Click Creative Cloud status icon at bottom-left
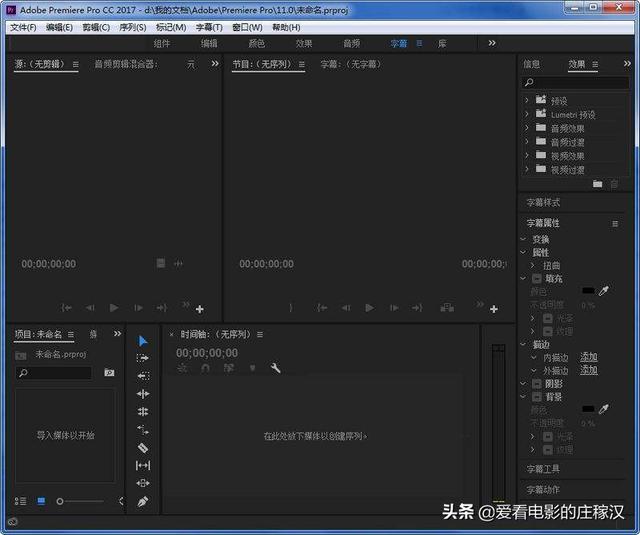640x535 pixels. (x=13, y=522)
